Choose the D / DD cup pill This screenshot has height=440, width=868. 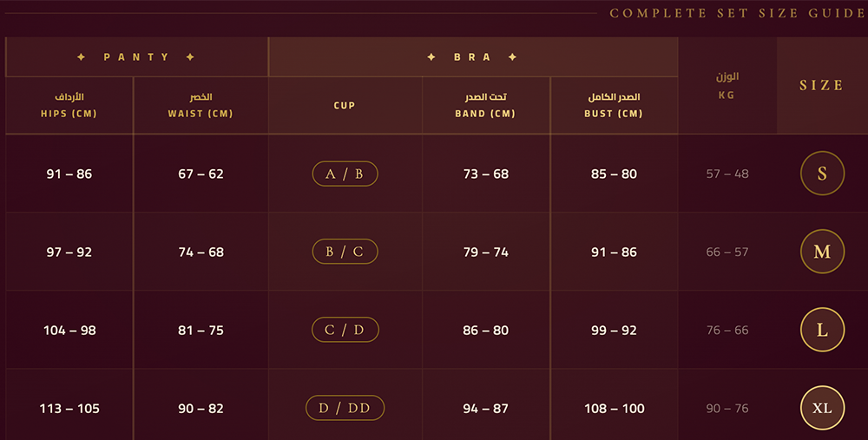pyautogui.click(x=345, y=408)
